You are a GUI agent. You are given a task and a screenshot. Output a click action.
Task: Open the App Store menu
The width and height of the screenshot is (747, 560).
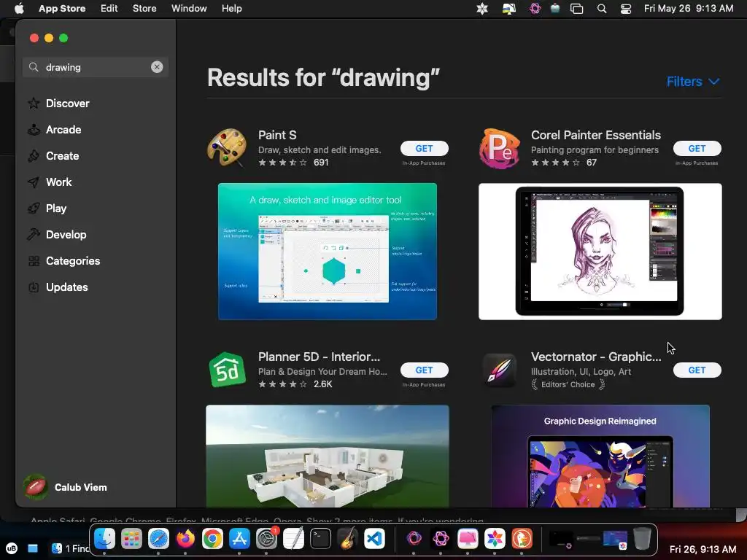[62, 8]
